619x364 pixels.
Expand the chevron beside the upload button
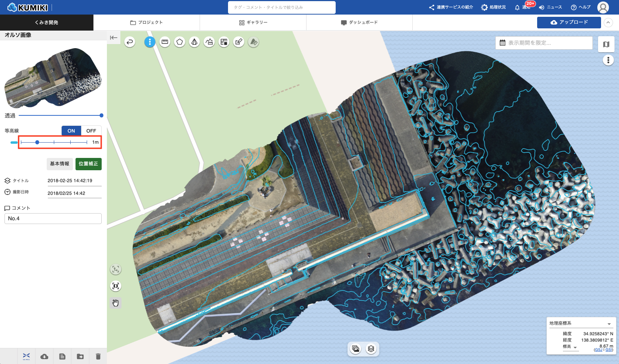(608, 22)
